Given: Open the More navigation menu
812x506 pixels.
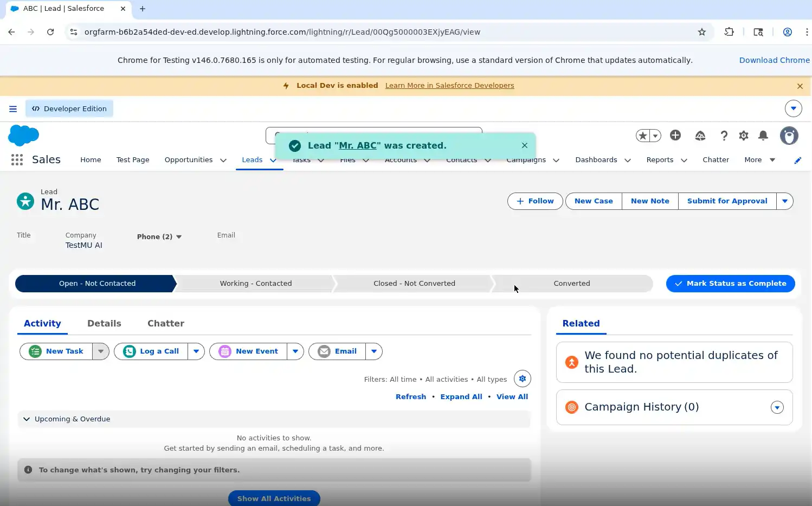Looking at the screenshot, I should [x=760, y=160].
